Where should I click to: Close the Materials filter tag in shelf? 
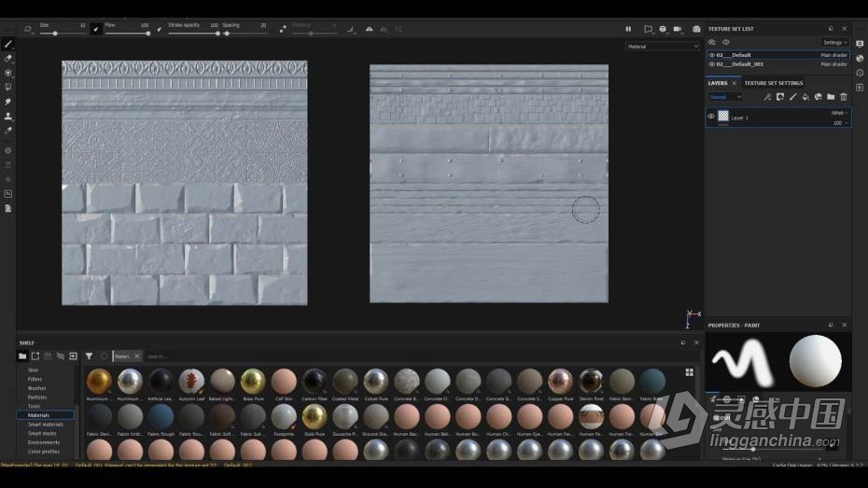[137, 356]
